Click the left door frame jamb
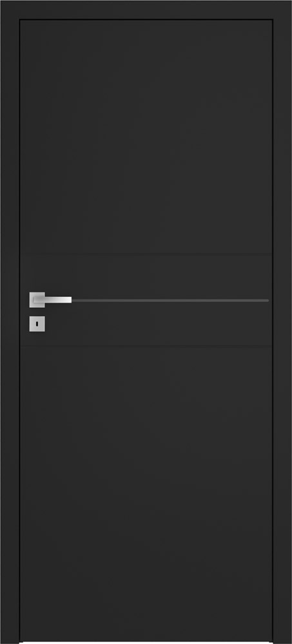 (10, 322)
